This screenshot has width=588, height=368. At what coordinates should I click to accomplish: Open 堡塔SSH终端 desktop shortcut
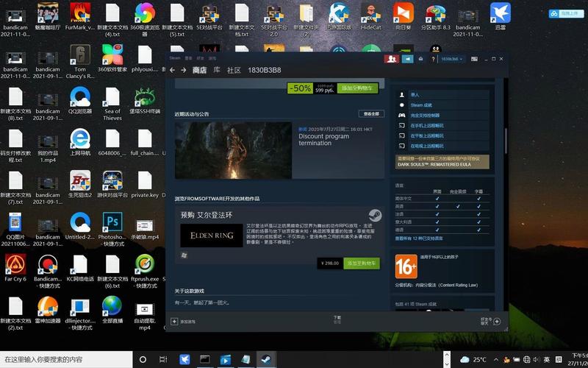click(x=145, y=100)
